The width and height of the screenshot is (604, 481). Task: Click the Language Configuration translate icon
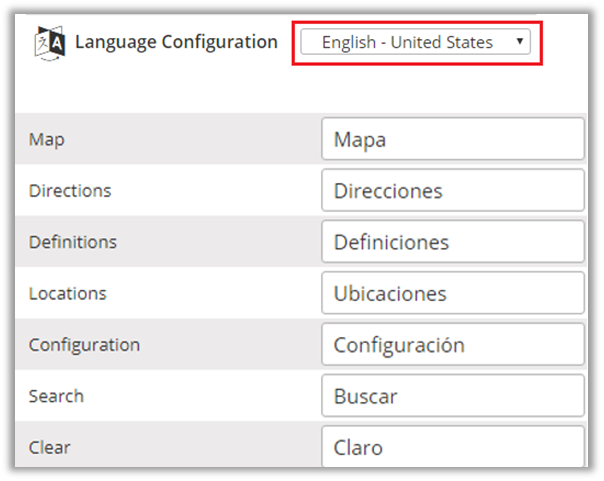tap(49, 43)
